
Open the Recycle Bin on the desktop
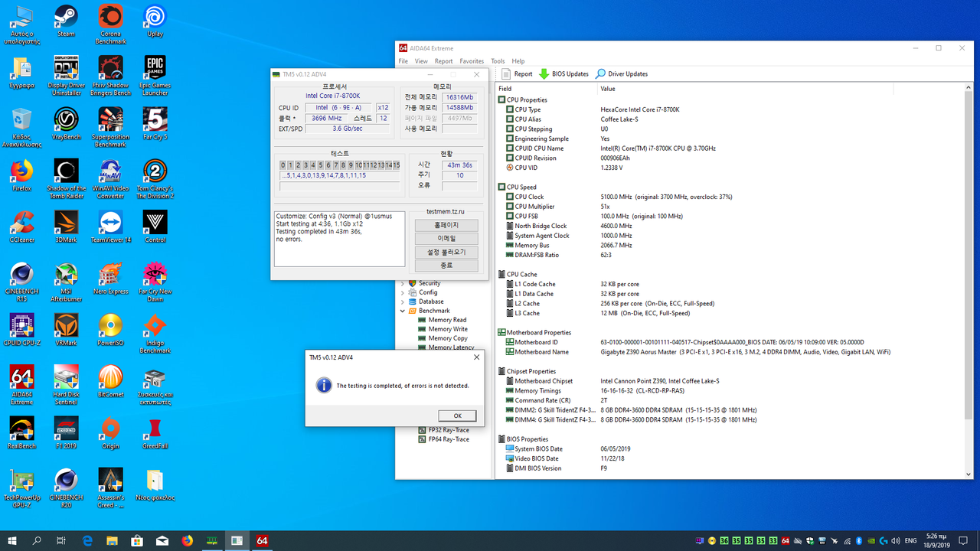[x=21, y=127]
